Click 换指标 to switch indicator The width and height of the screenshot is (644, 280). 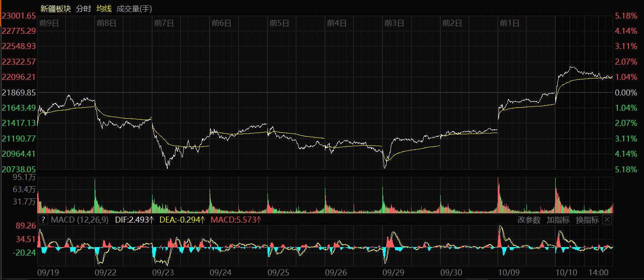587,220
